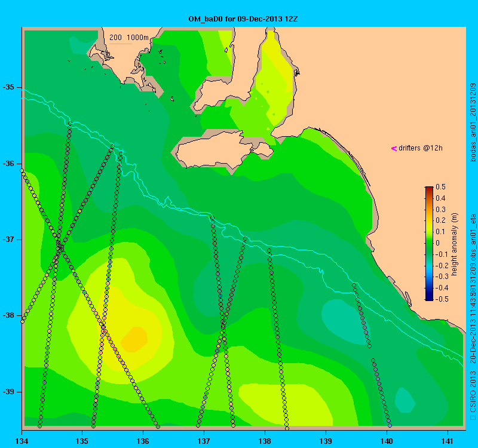Viewport: 478px width, 448px height.
Task: Click the '136' longitude axis label
Action: pyautogui.click(x=143, y=441)
